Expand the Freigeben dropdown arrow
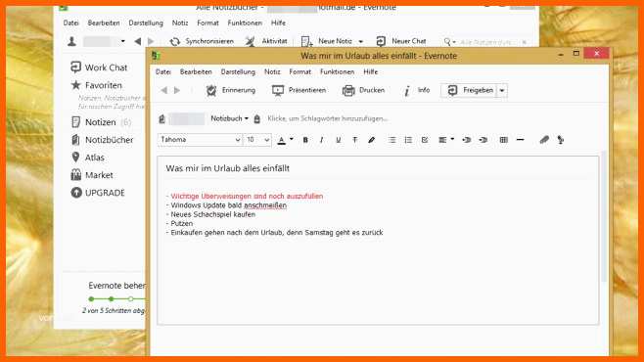Image resolution: width=644 pixels, height=362 pixels. pyautogui.click(x=502, y=90)
